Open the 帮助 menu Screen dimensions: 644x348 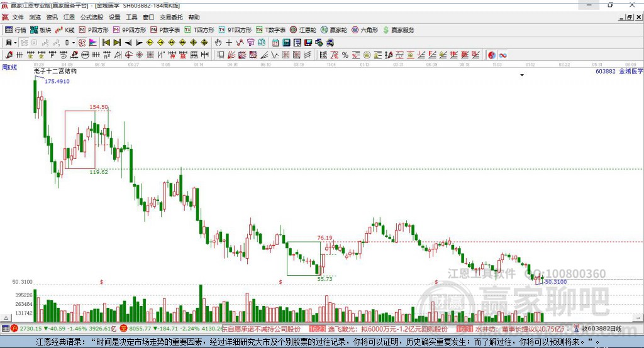(194, 17)
